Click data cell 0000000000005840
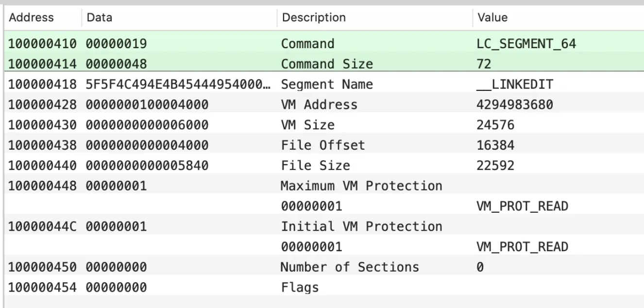Screen dimensions: 644x308 [147, 166]
